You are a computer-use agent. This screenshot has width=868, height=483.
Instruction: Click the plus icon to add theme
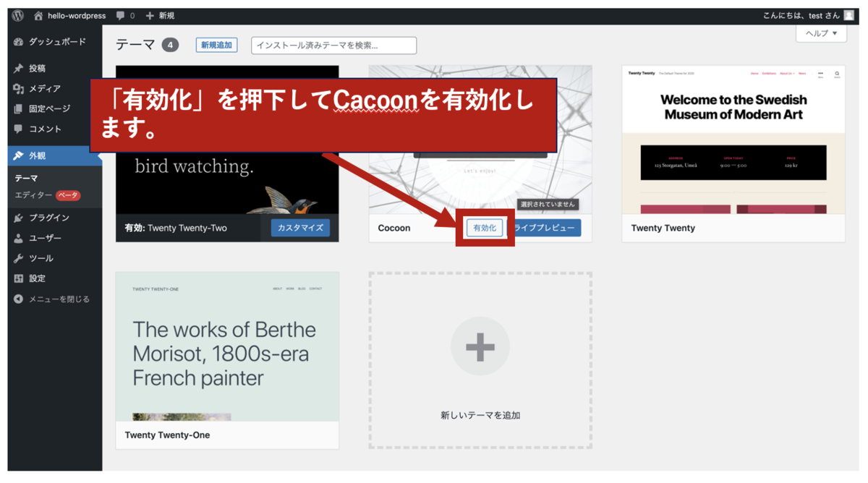480,347
